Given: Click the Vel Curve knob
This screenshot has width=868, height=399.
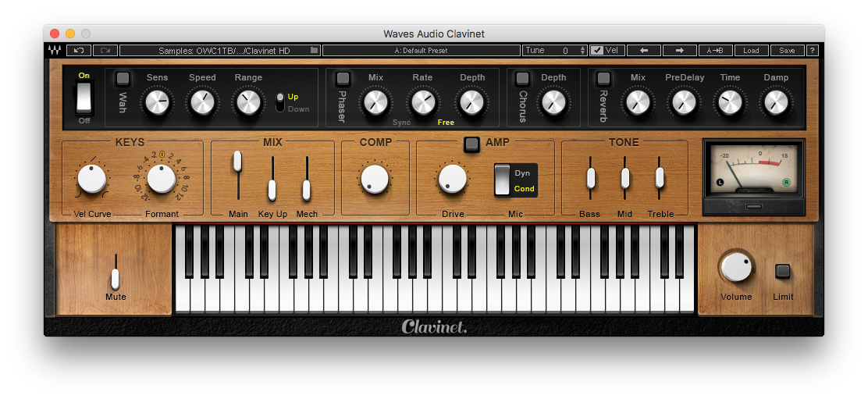Looking at the screenshot, I should tap(92, 179).
